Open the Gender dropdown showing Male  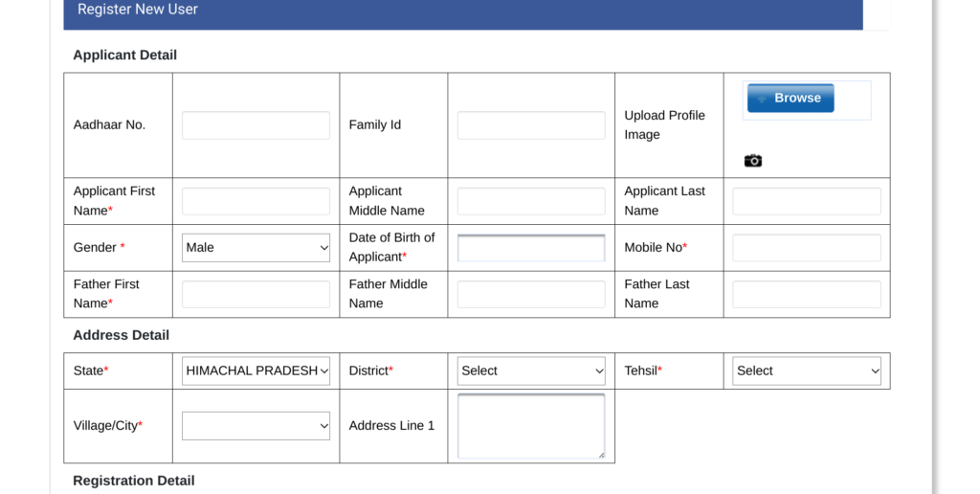coord(256,248)
